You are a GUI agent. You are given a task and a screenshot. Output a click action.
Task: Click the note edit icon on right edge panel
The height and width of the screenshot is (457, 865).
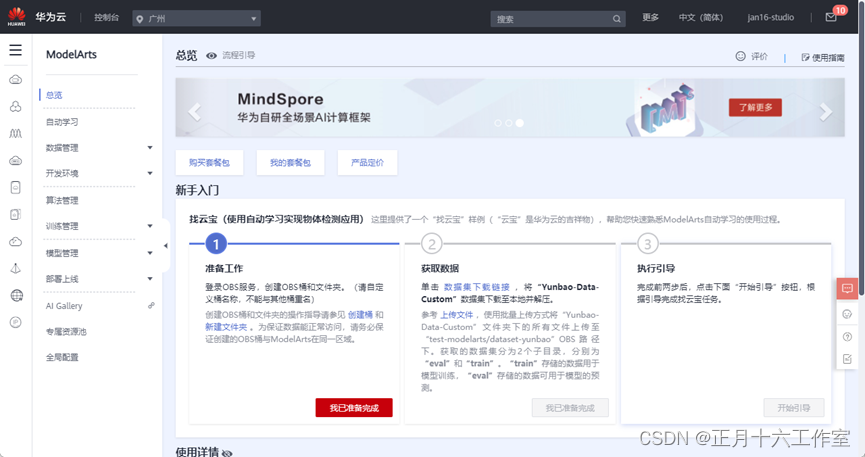847,359
